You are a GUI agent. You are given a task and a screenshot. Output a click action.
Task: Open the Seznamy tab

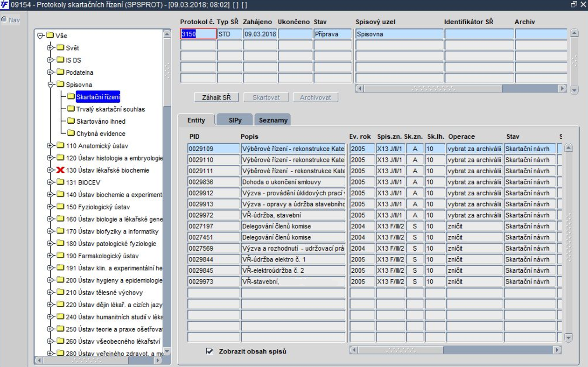pyautogui.click(x=273, y=120)
